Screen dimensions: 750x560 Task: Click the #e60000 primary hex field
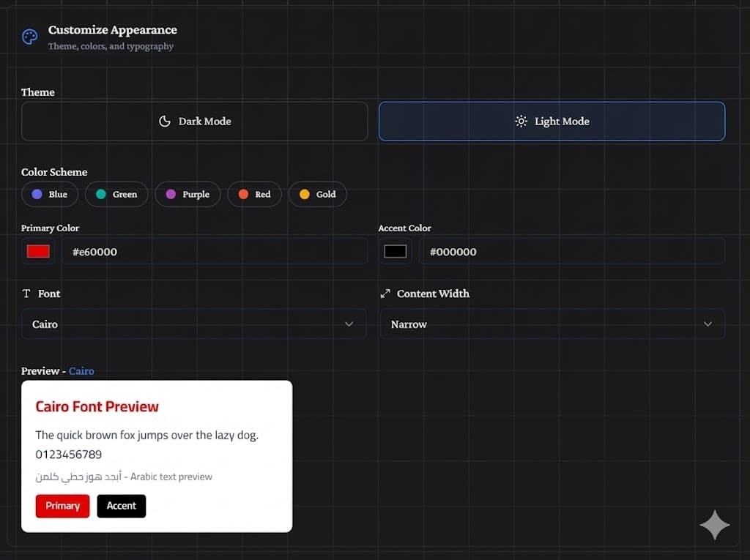[x=214, y=252]
